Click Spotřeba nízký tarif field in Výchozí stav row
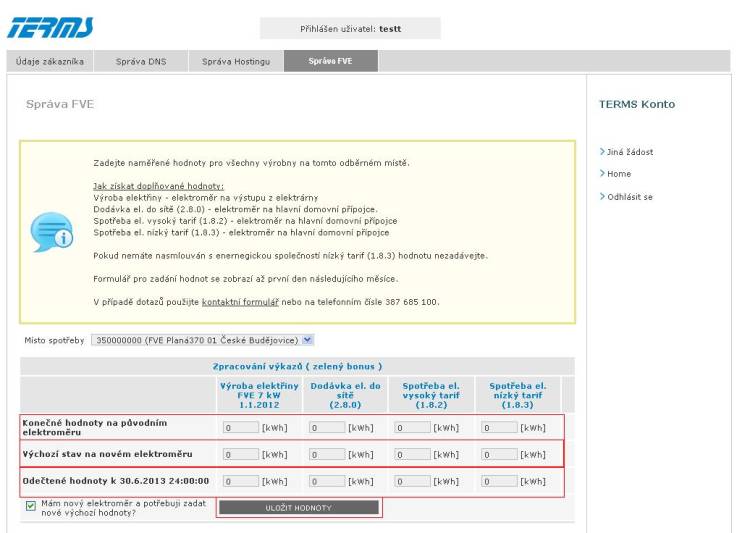The width and height of the screenshot is (750, 533). click(x=498, y=454)
